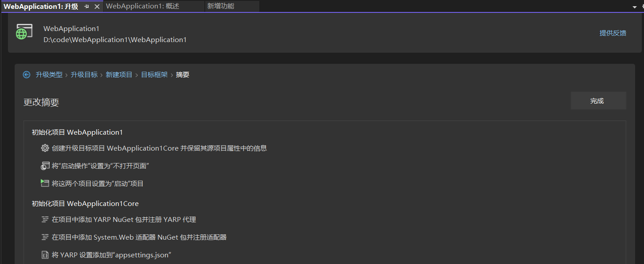
Task: Return to 新建项目 breadcrumb step
Action: [119, 75]
